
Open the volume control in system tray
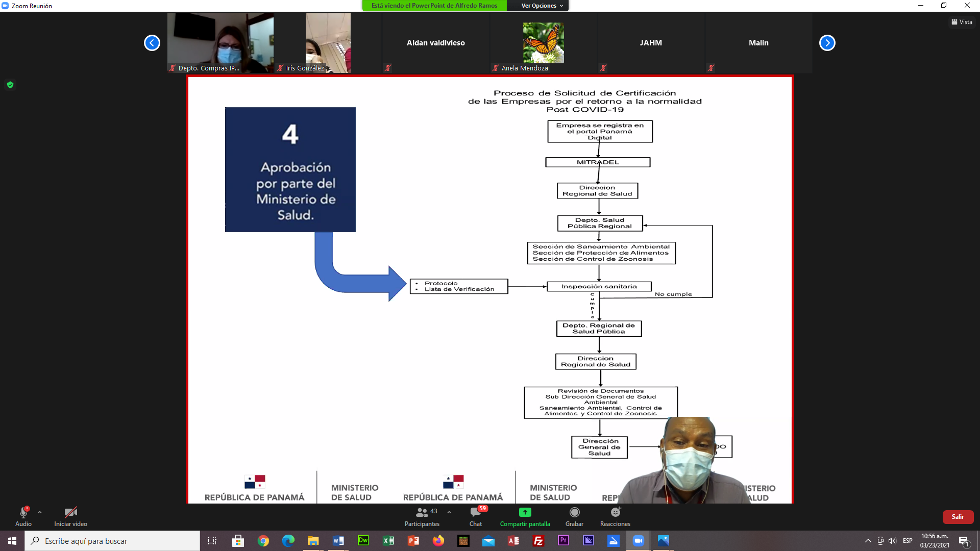[892, 541]
